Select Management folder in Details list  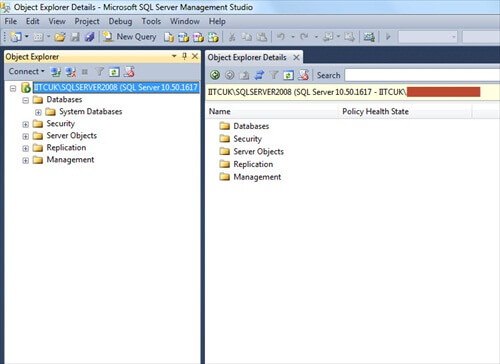click(x=257, y=177)
